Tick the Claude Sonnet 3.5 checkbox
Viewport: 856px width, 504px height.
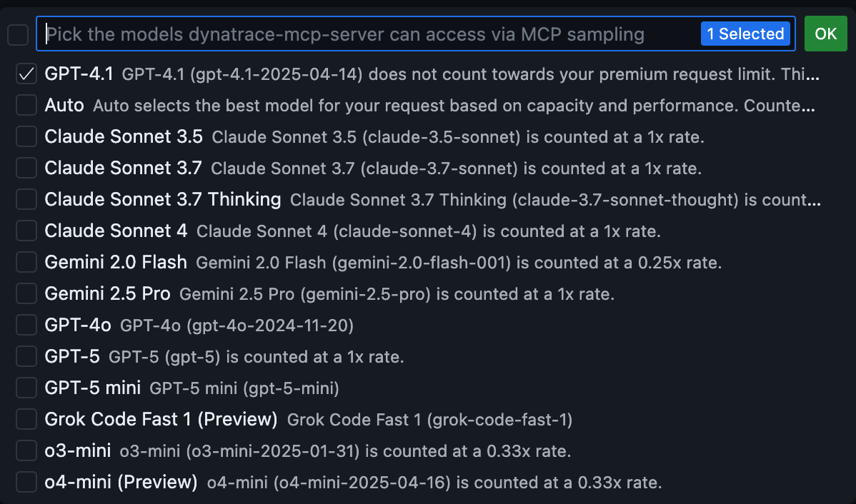26,136
